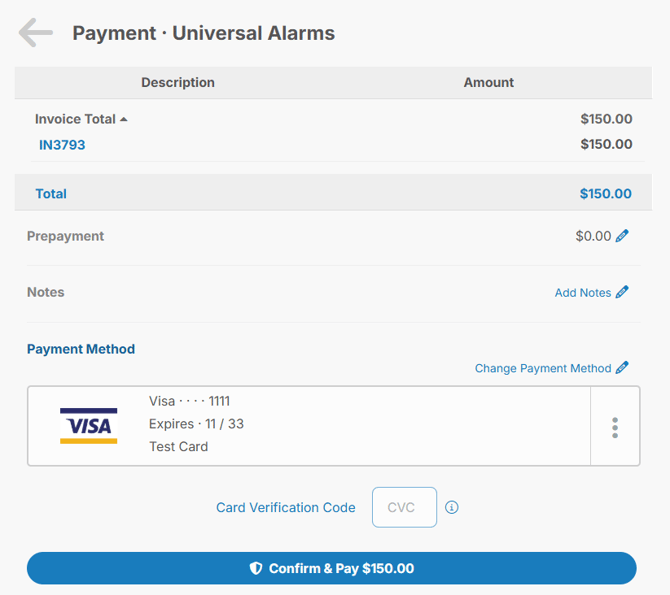Click the Add Notes link
670x595 pixels.
[x=583, y=293]
